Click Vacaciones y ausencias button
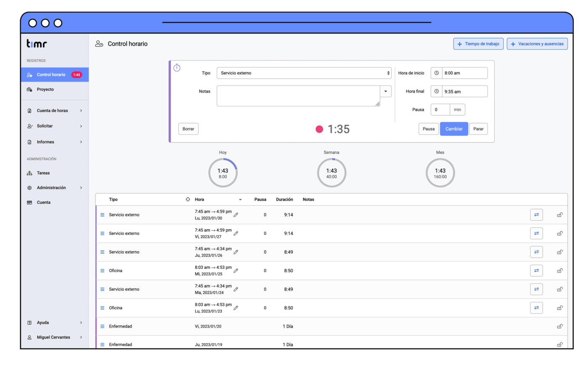Image resolution: width=588 pixels, height=383 pixels. 537,44
